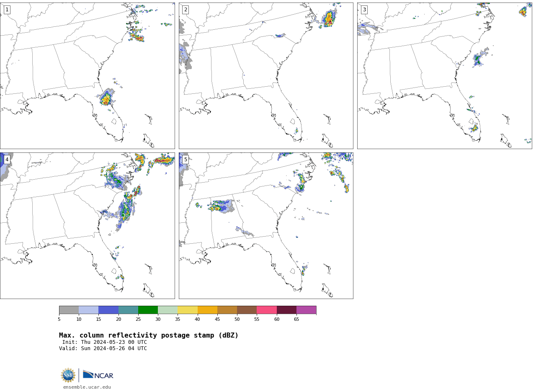Click the brown 50-55 dBZ swatch
This screenshot has width=536, height=392.
(247, 310)
